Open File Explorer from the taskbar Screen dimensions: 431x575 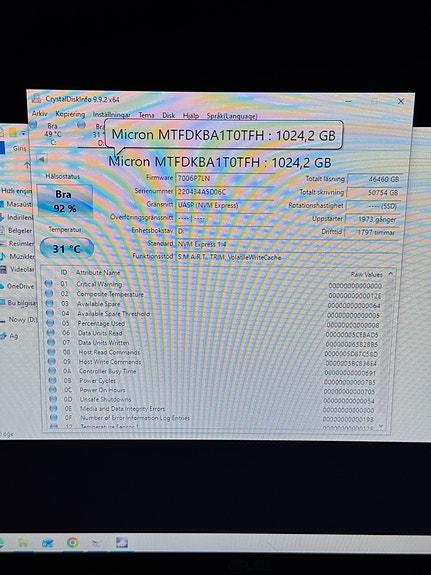[x=23, y=542]
